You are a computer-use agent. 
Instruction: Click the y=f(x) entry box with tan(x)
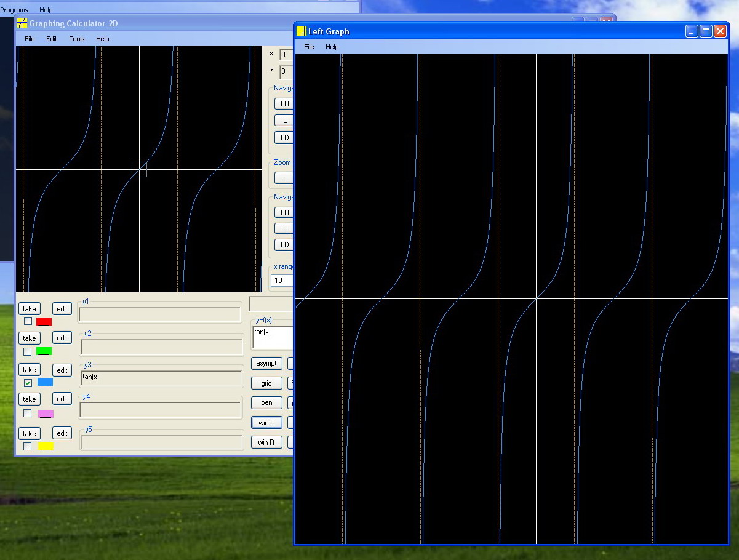click(x=273, y=337)
